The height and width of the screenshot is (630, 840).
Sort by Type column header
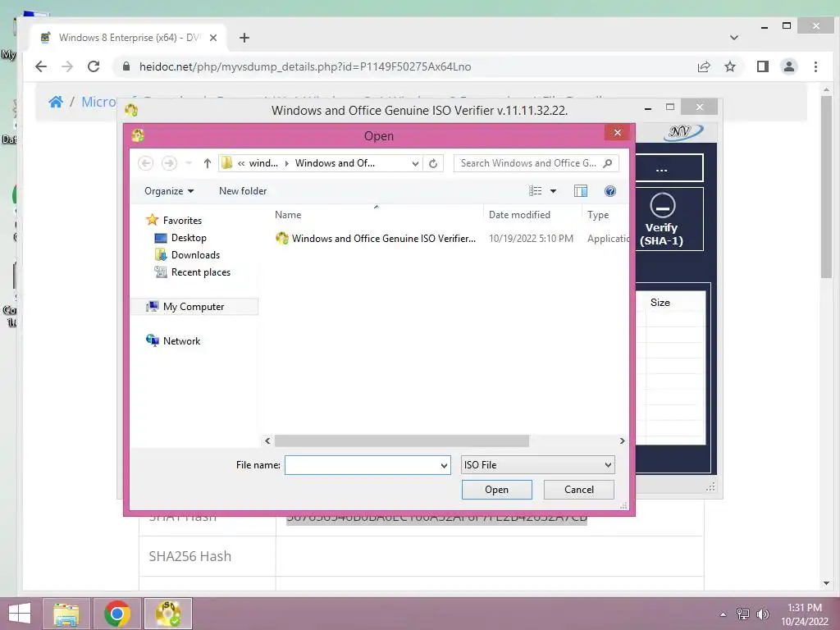pyautogui.click(x=598, y=214)
